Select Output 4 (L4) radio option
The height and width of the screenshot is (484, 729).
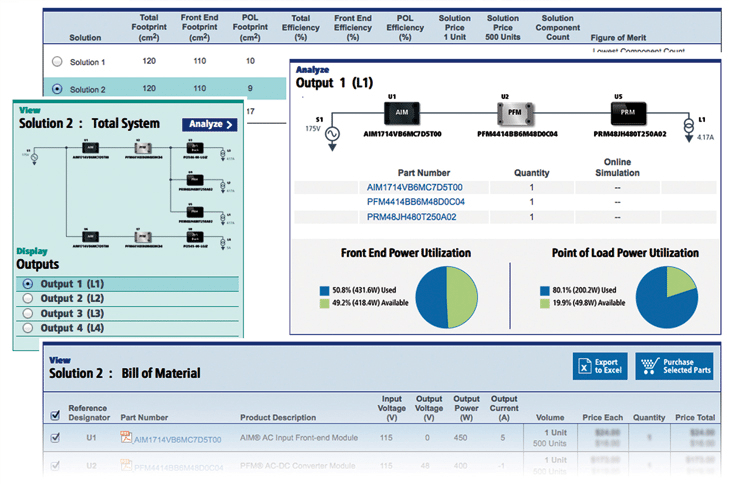(27, 327)
